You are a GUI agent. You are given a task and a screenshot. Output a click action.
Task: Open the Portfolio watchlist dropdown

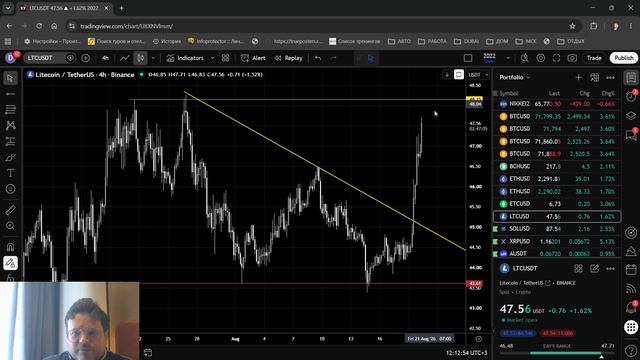[515, 77]
